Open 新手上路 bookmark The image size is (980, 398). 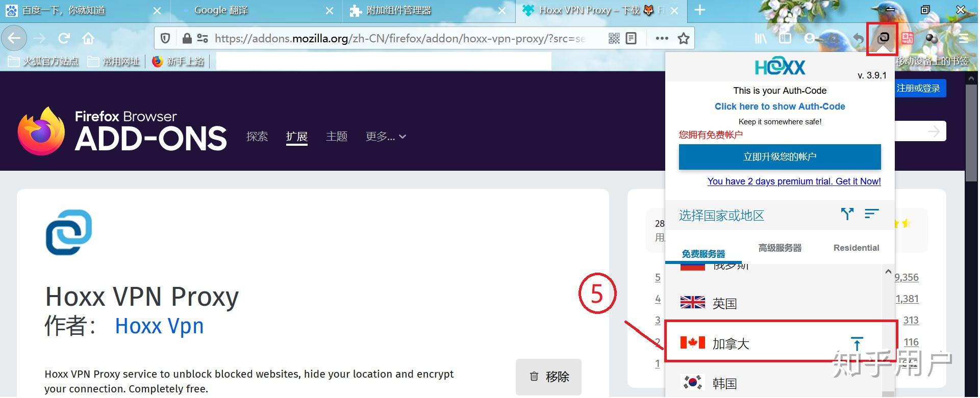pos(178,62)
